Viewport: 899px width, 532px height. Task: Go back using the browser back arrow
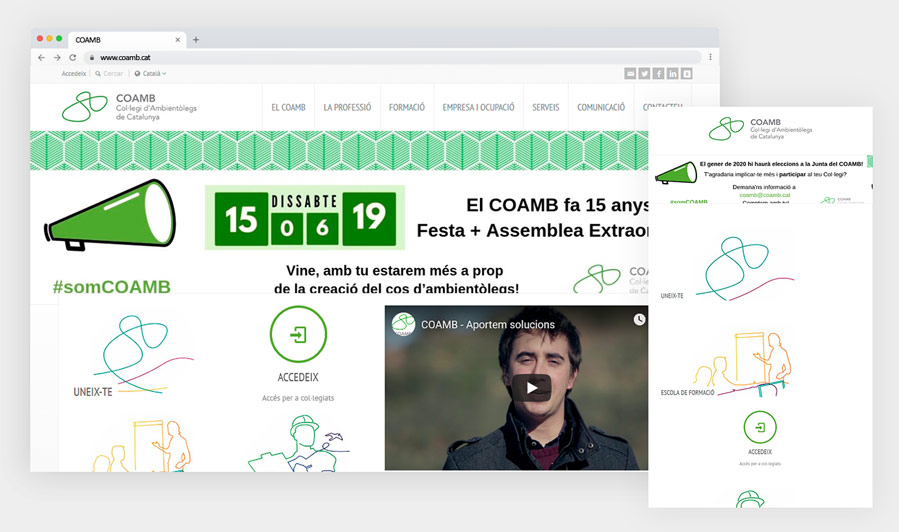(41, 57)
